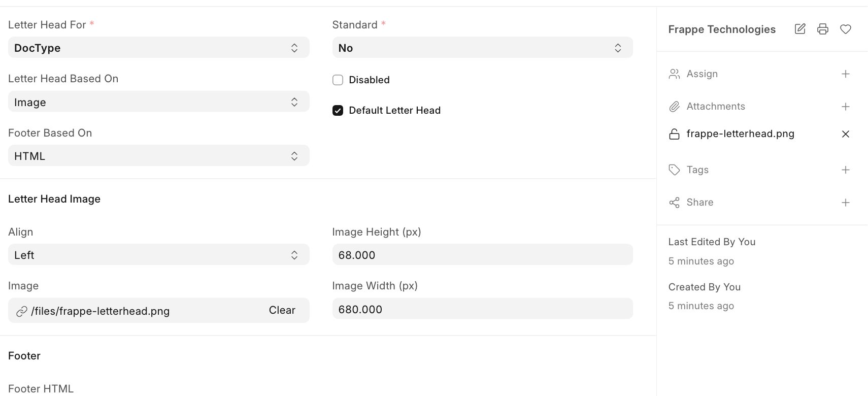Open the Standard dropdown set to No
Image resolution: width=868 pixels, height=396 pixels.
point(482,48)
